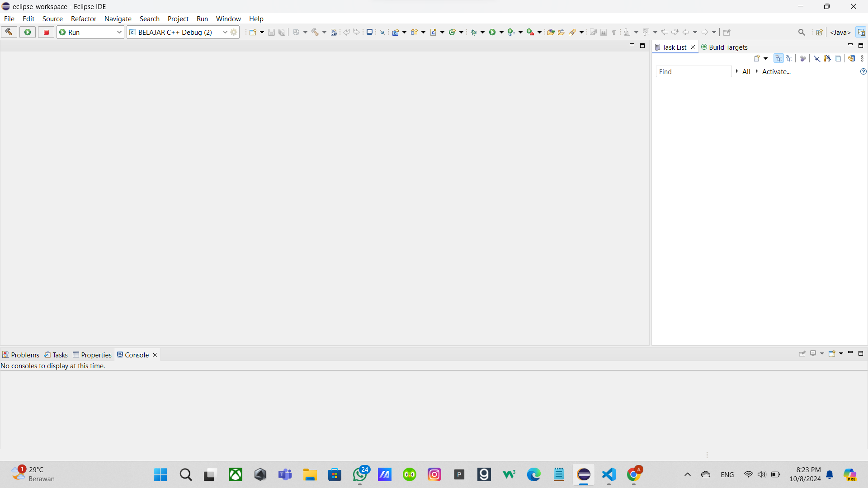Open Eclipse IDE Search menu
The height and width of the screenshot is (488, 868).
point(149,19)
